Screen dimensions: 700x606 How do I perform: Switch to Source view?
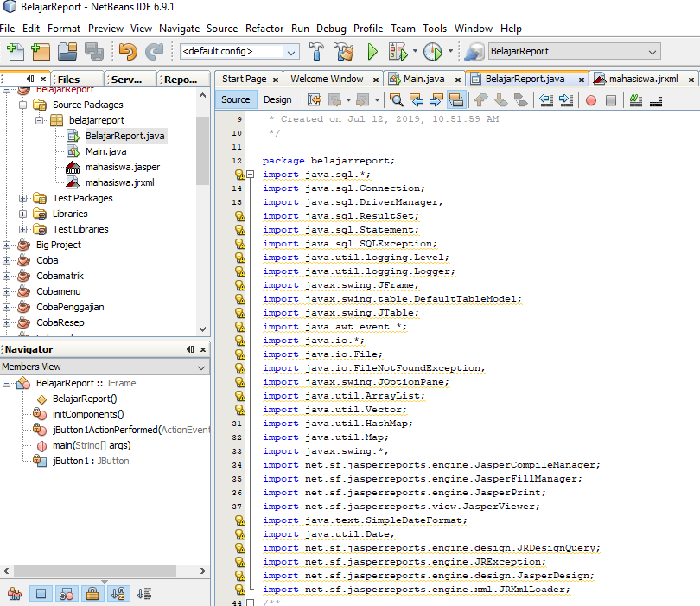click(x=236, y=99)
